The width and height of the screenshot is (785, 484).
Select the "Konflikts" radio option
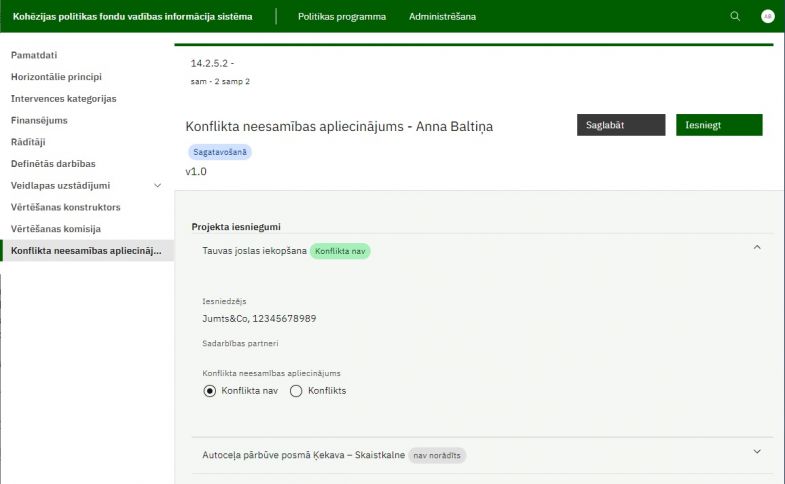coord(296,391)
